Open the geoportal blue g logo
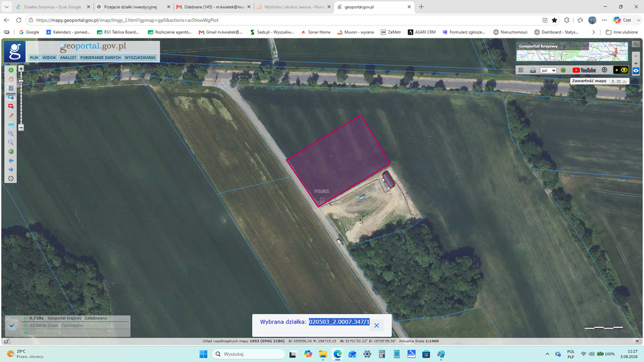Image resolution: width=644 pixels, height=362 pixels. click(15, 51)
